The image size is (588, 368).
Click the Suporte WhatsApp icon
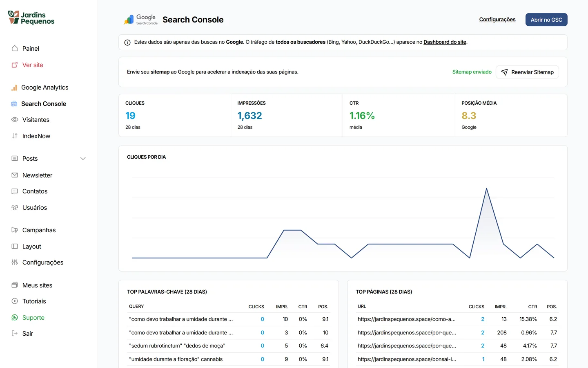15,317
